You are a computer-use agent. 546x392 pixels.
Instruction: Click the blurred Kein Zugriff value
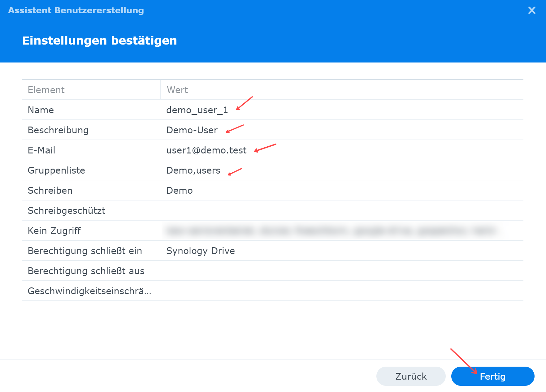tap(331, 231)
